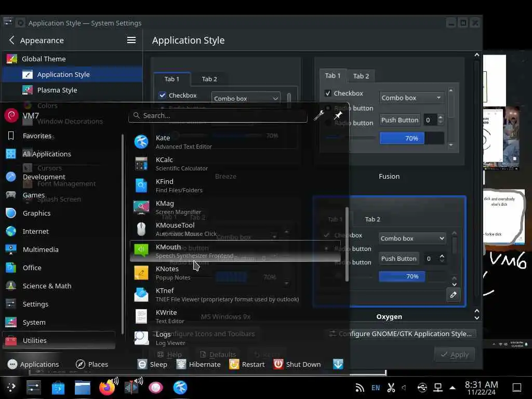532x399 pixels.
Task: Open Combo box in Oxygen preview
Action: click(x=412, y=238)
